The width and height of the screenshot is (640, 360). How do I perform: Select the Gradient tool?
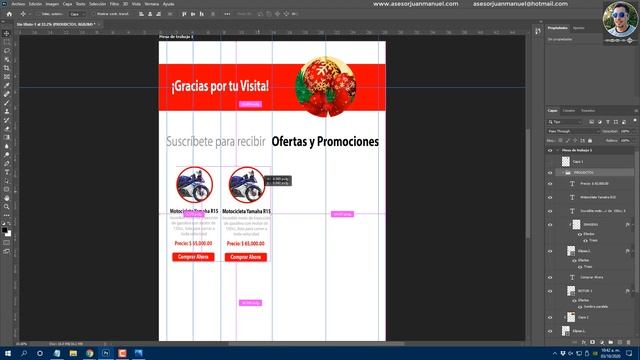[x=7, y=137]
